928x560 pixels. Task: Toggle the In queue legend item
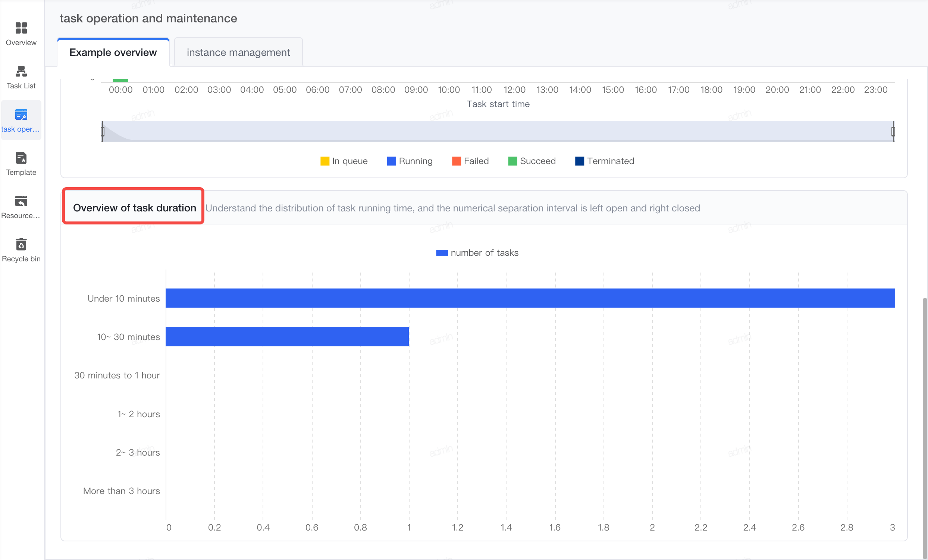344,161
